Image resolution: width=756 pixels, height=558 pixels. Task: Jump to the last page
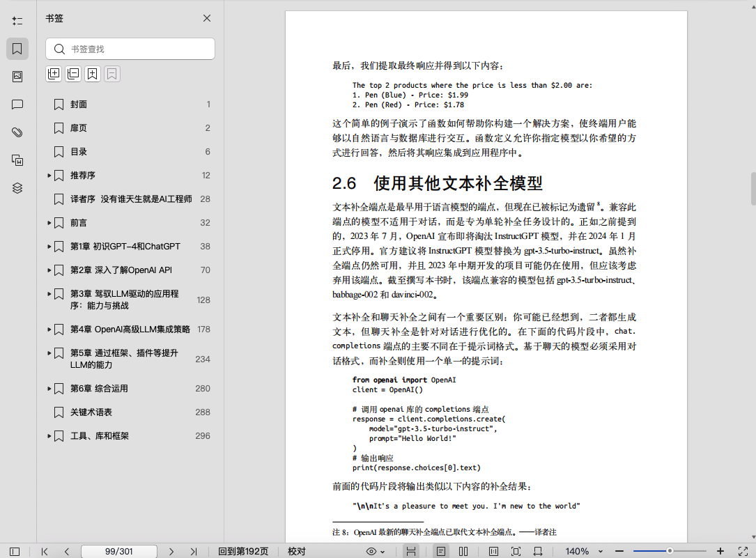coord(193,551)
